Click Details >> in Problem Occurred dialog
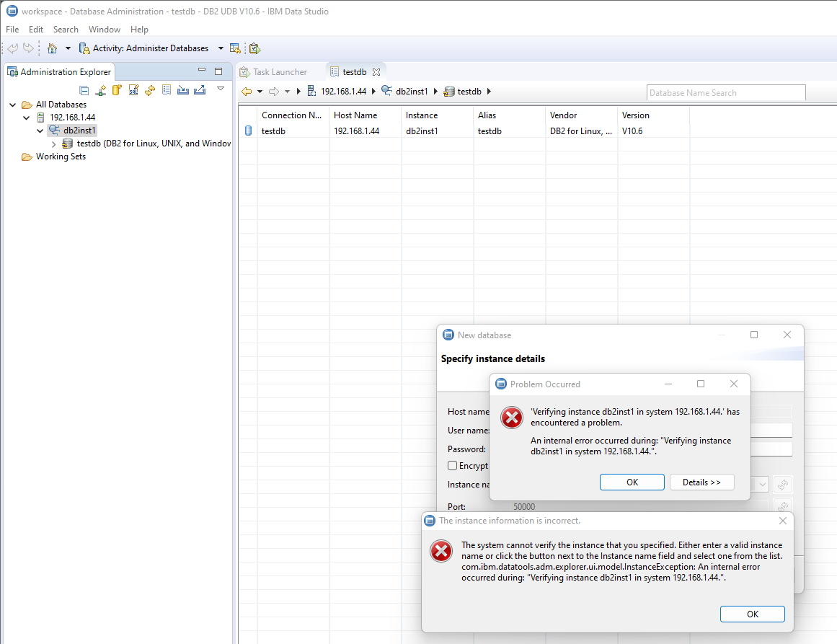The height and width of the screenshot is (644, 837). (x=701, y=482)
